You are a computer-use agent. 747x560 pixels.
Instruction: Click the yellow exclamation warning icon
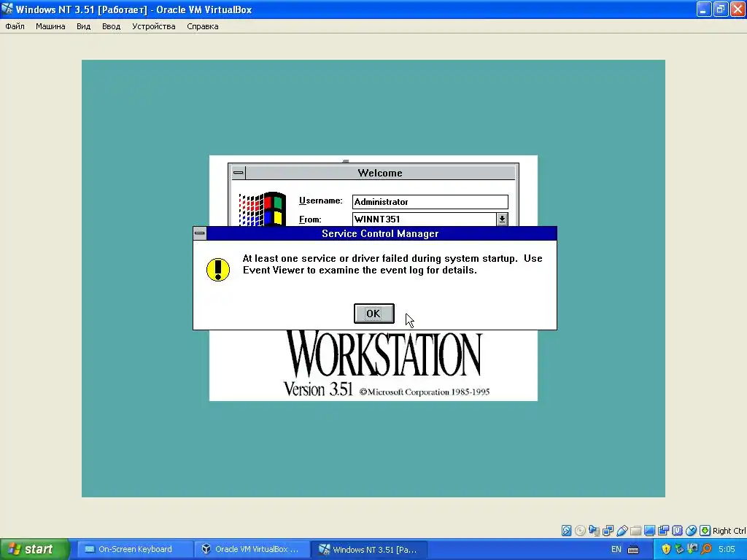[x=218, y=270]
